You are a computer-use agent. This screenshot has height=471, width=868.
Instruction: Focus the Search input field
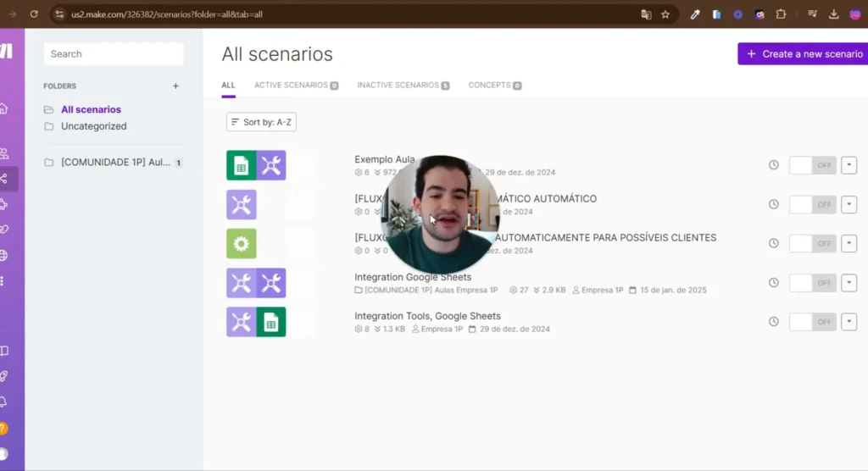[114, 53]
